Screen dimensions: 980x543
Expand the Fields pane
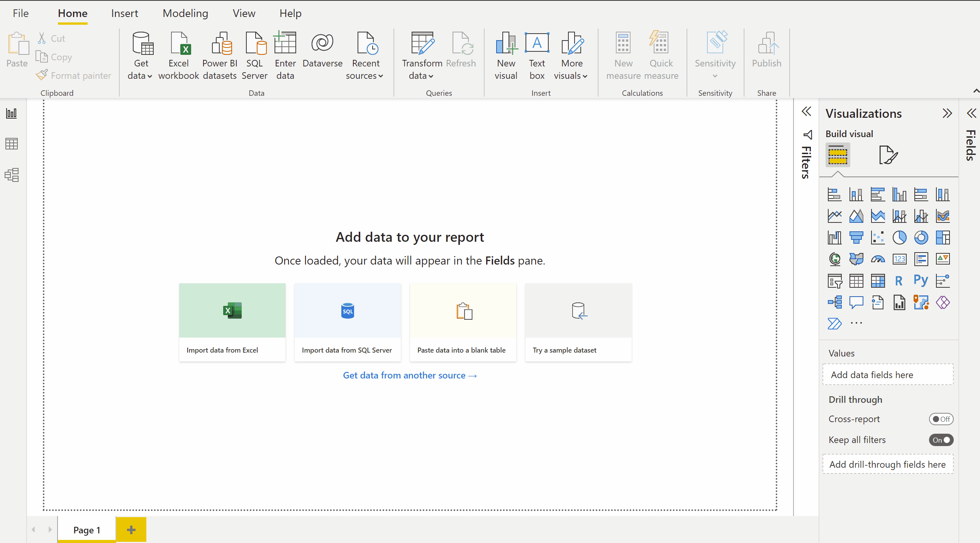point(972,113)
